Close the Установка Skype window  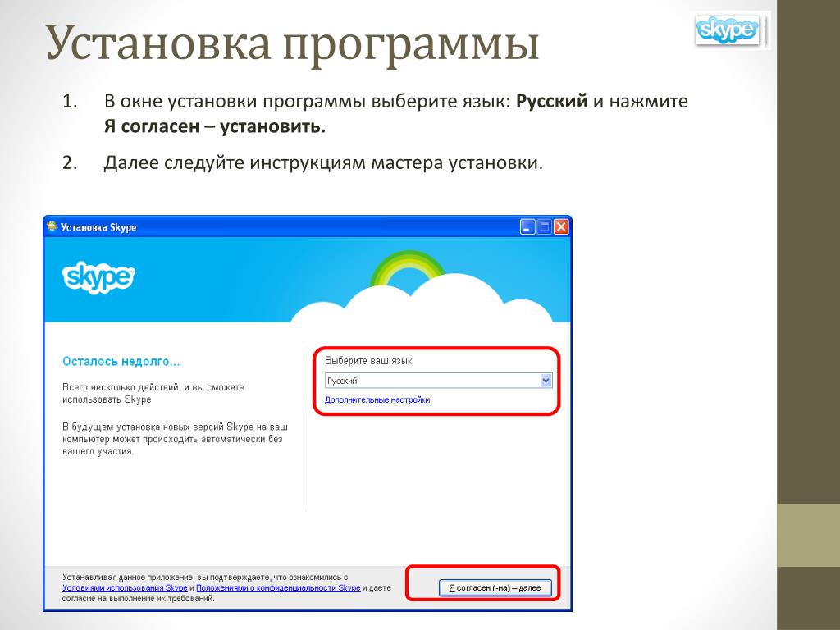pyautogui.click(x=561, y=227)
